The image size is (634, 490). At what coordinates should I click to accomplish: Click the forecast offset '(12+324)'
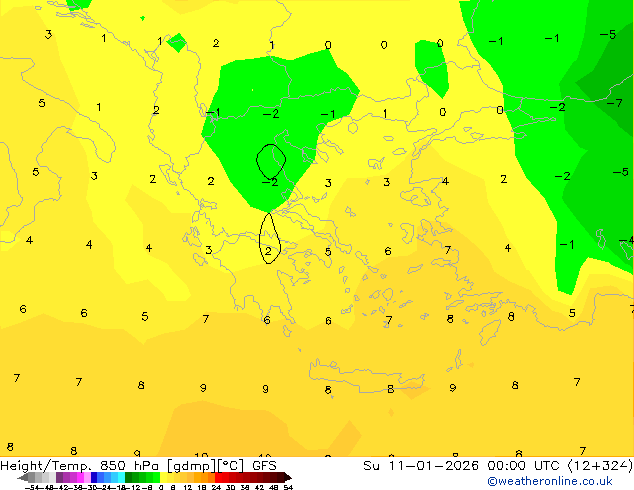pyautogui.click(x=601, y=466)
